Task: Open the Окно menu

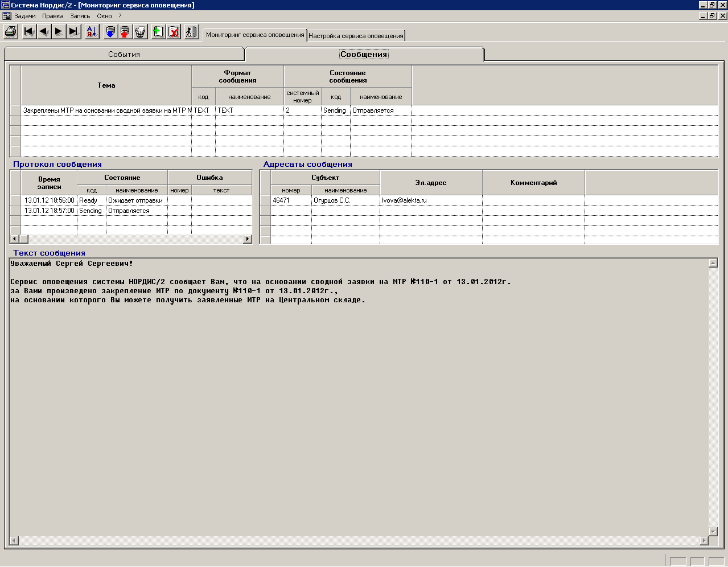Action: (104, 16)
